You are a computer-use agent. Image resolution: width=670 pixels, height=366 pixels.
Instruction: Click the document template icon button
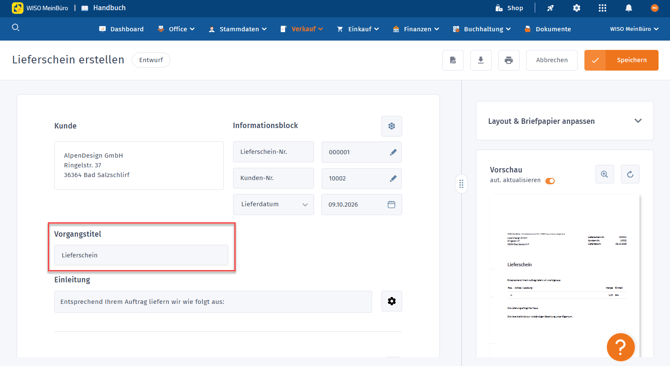[453, 60]
